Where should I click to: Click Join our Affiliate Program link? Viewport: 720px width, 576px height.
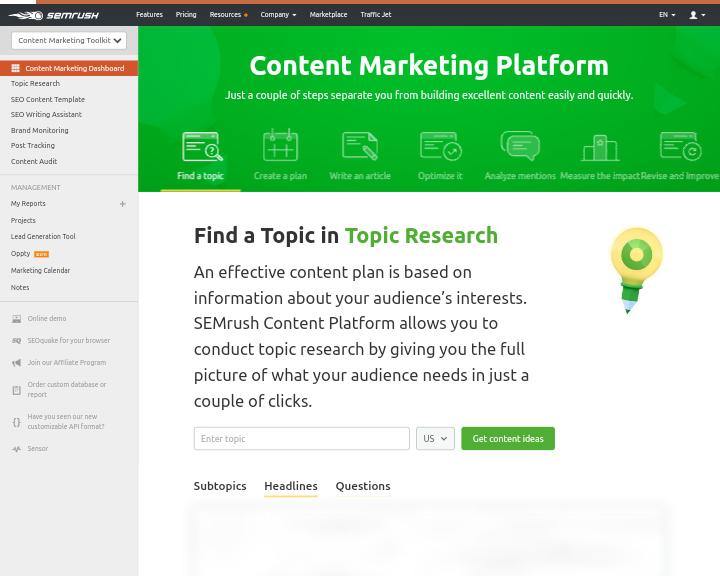(67, 362)
